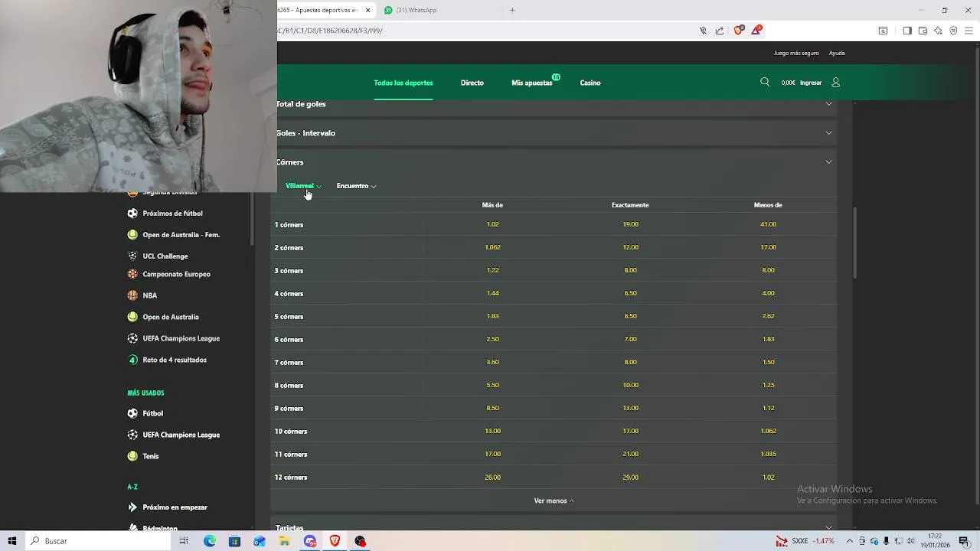Viewport: 980px width, 551px height.
Task: Open the Brave VPN shield icon
Action: (x=953, y=31)
